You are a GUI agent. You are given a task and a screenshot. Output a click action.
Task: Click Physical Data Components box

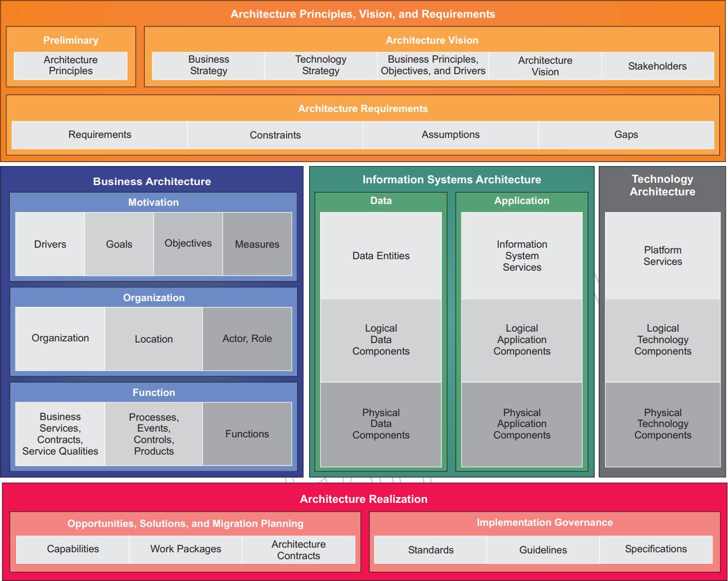coord(381,424)
